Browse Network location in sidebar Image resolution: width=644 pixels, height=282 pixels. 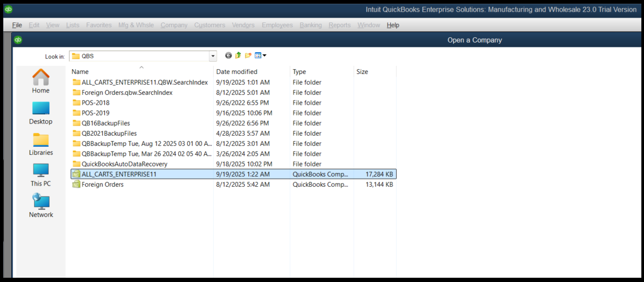coord(41,206)
